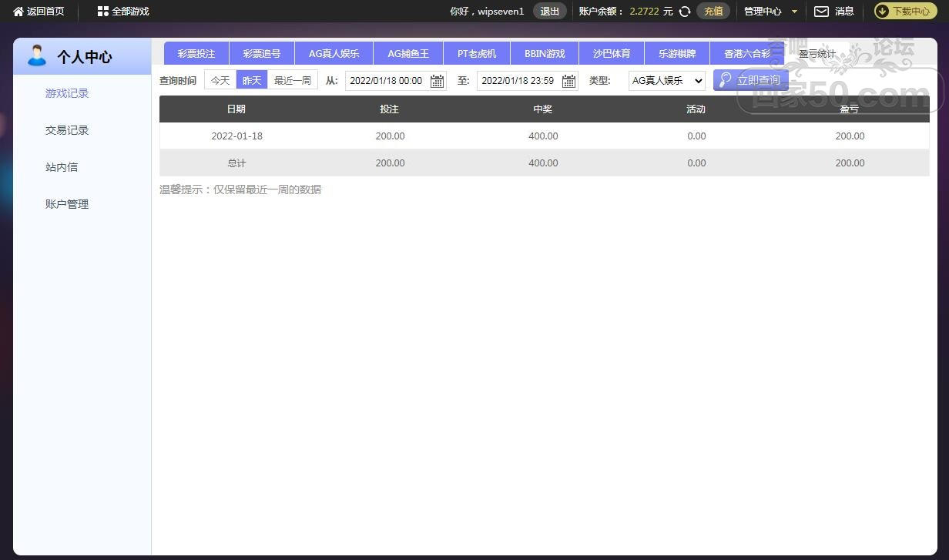949x560 pixels.
Task: Switch to the PT老虎机 tab
Action: point(477,54)
